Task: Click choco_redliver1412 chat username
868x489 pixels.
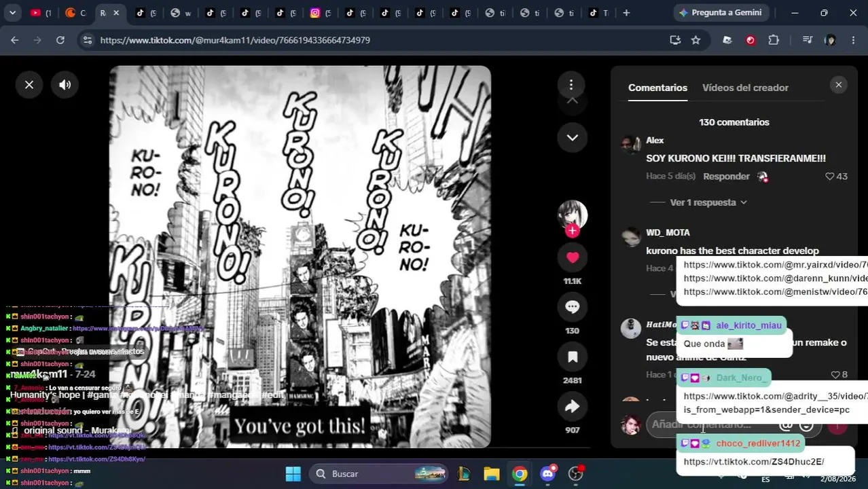Action: click(758, 443)
